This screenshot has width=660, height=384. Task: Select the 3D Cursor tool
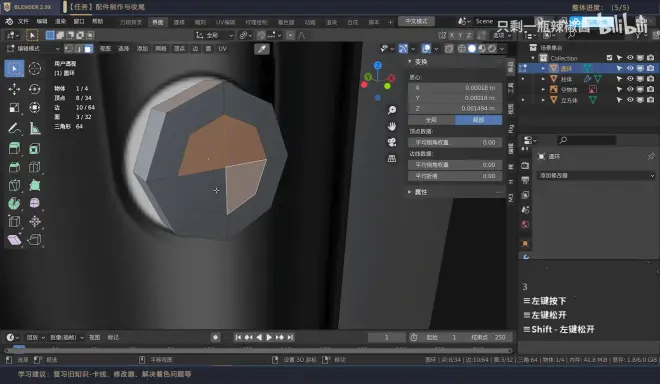tap(35, 69)
